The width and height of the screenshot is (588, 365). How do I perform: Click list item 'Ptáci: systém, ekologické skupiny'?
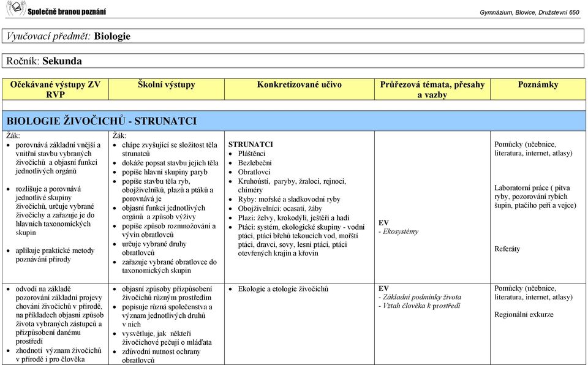(x=301, y=240)
